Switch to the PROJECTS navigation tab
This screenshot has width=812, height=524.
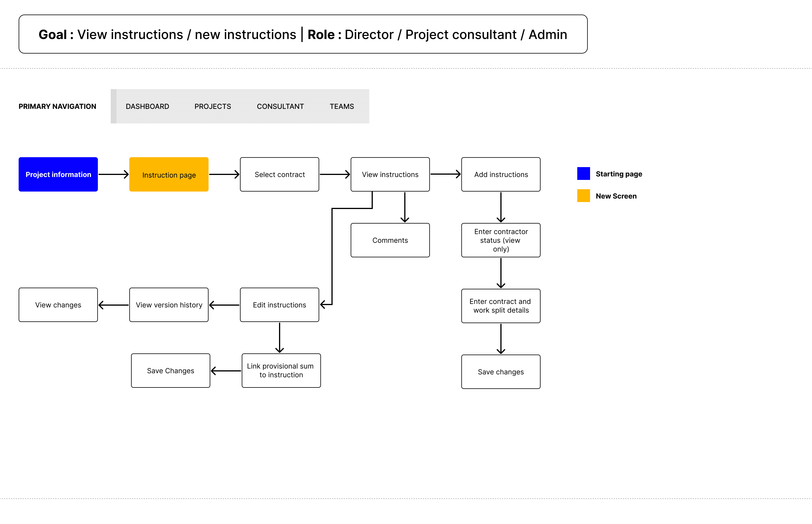213,107
